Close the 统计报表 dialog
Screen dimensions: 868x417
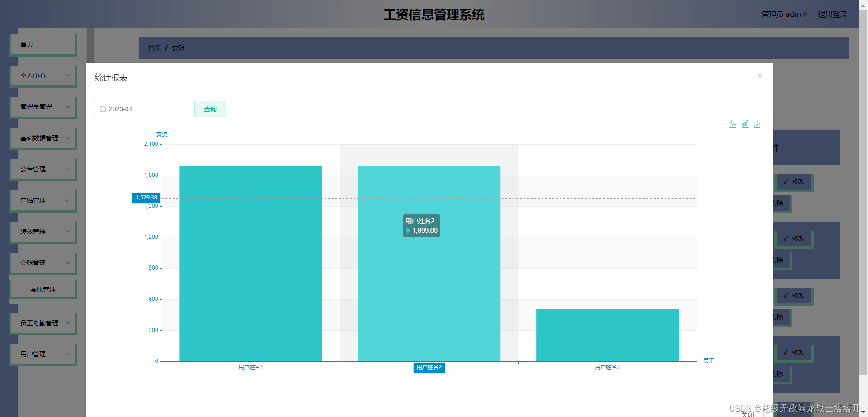click(760, 76)
